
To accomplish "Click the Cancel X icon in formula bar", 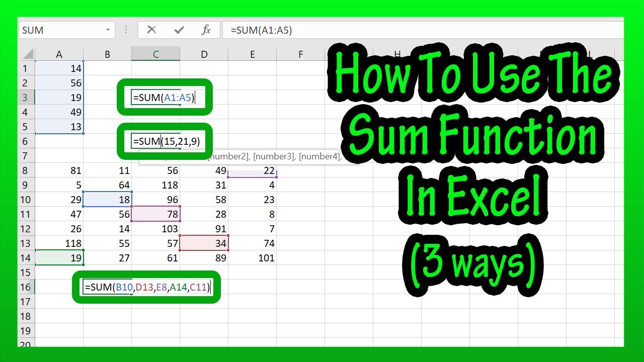I will coord(151,30).
